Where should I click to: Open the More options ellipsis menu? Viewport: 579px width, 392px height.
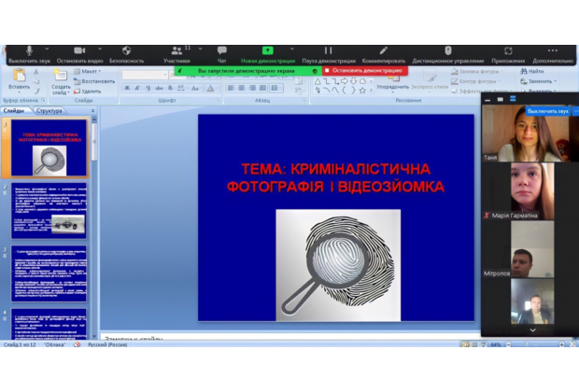[554, 50]
